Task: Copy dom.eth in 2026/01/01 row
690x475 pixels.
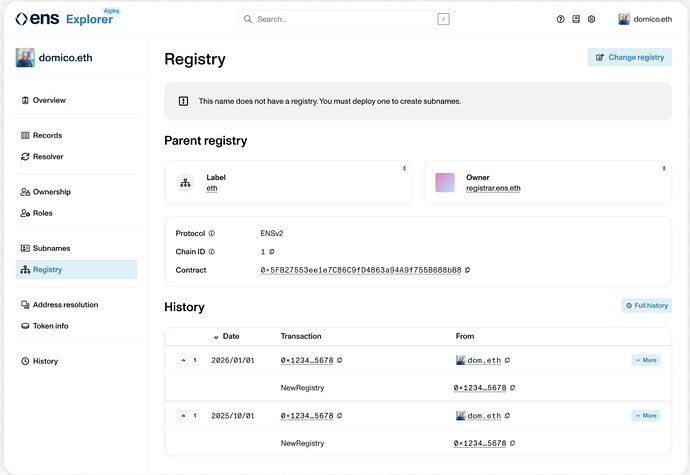Action: [x=507, y=360]
